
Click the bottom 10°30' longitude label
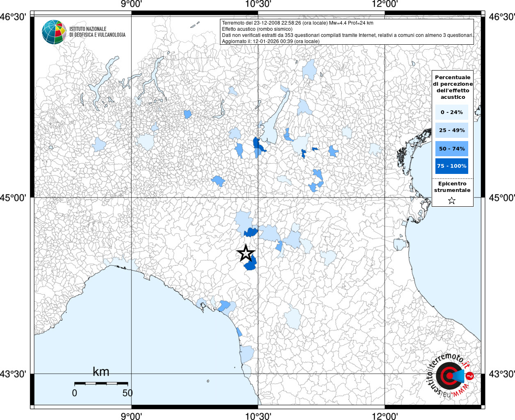[x=258, y=416]
